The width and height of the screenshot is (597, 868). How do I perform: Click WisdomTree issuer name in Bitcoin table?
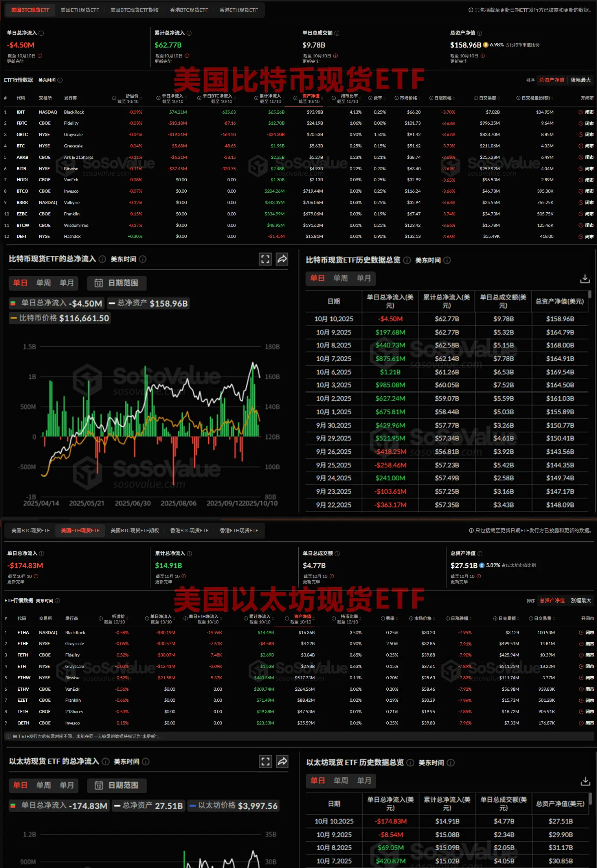[76, 226]
